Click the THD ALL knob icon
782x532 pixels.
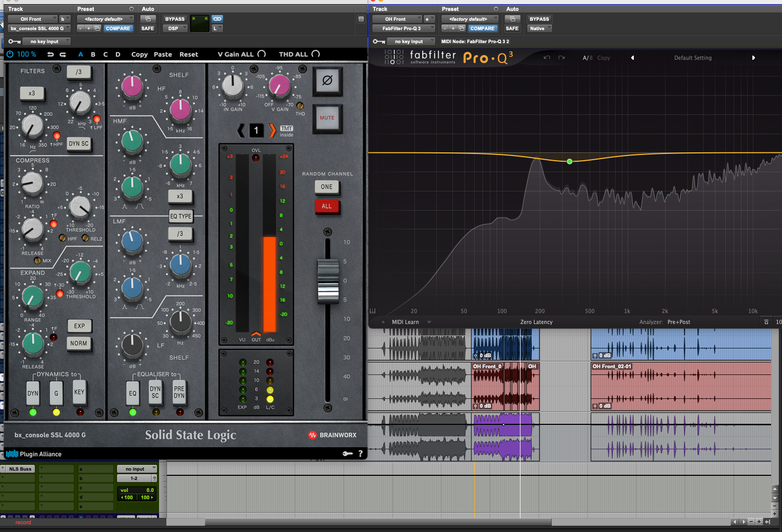(x=316, y=54)
